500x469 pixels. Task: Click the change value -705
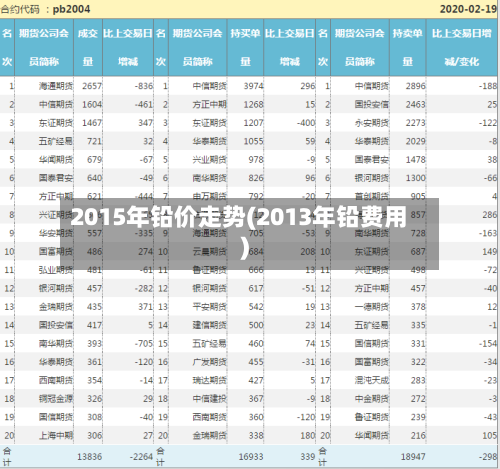(x=144, y=343)
